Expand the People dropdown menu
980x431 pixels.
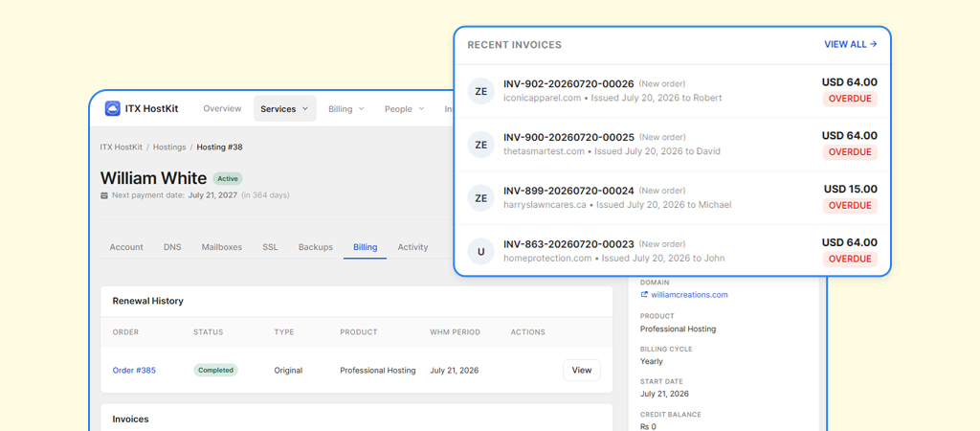click(x=404, y=109)
